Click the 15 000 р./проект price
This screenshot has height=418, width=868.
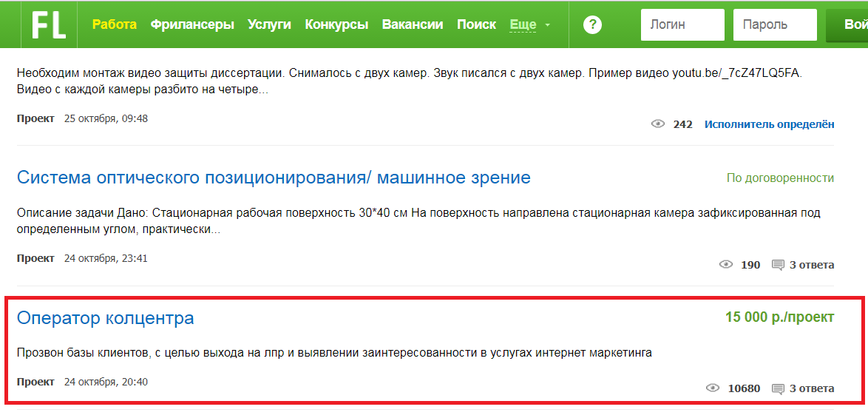tap(779, 317)
